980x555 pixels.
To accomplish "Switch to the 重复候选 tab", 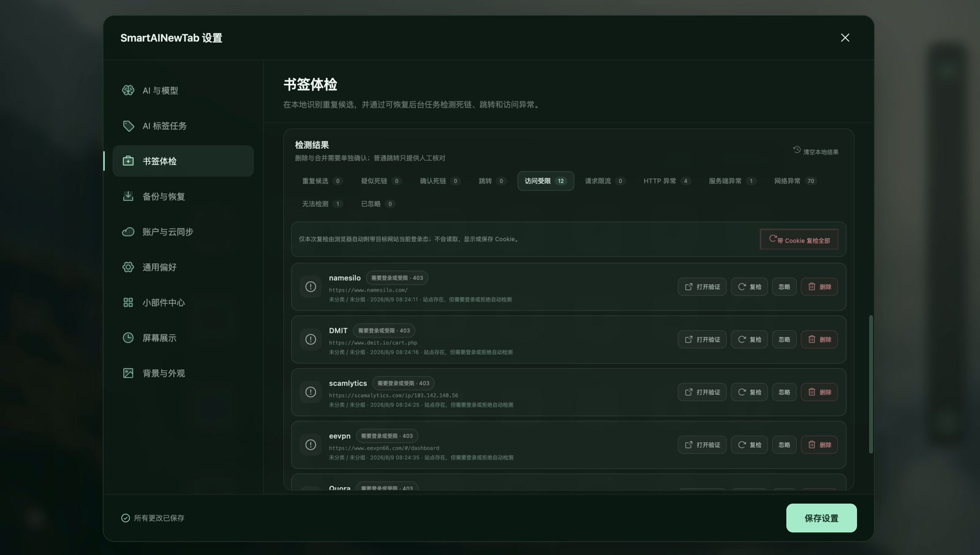I will point(322,181).
